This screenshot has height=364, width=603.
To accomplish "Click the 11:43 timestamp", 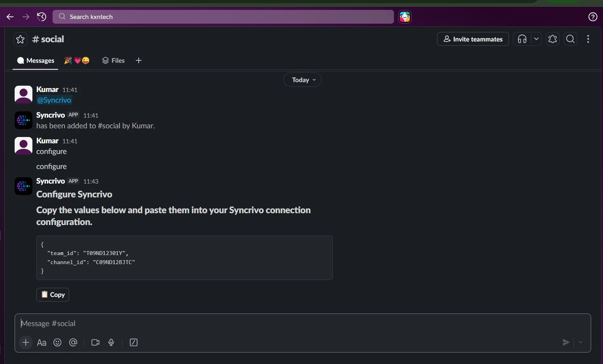I will coord(91,181).
